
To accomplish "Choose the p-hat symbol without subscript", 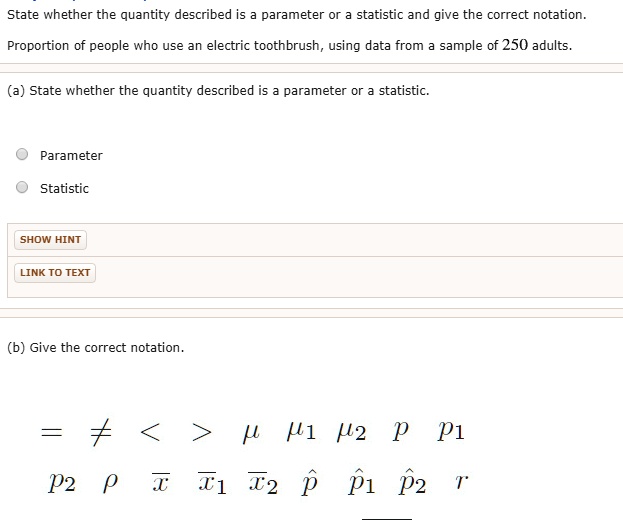I will pyautogui.click(x=311, y=483).
